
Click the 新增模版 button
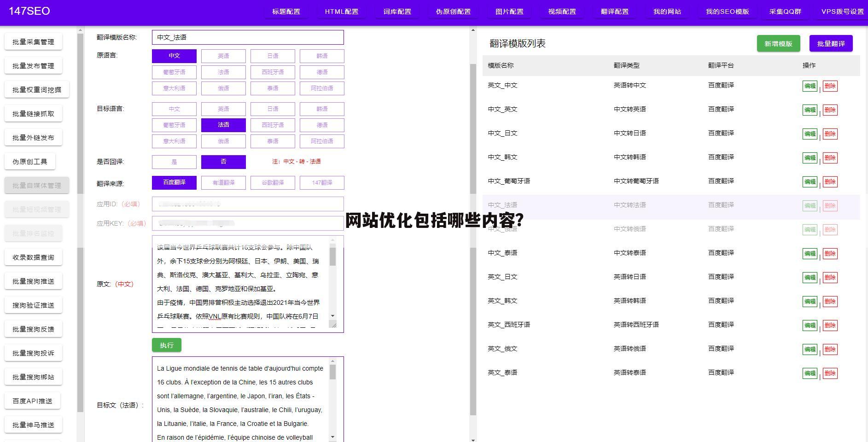778,43
